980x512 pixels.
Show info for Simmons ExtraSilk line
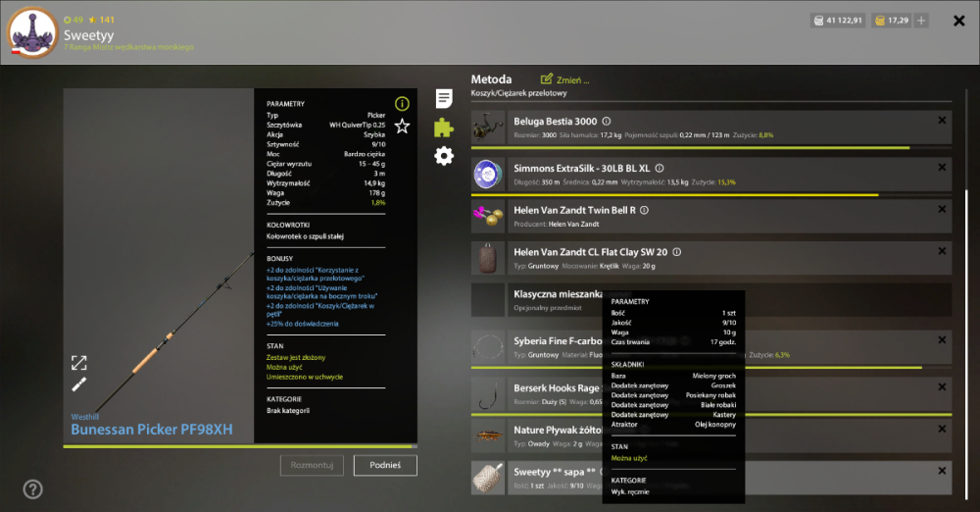(x=660, y=169)
